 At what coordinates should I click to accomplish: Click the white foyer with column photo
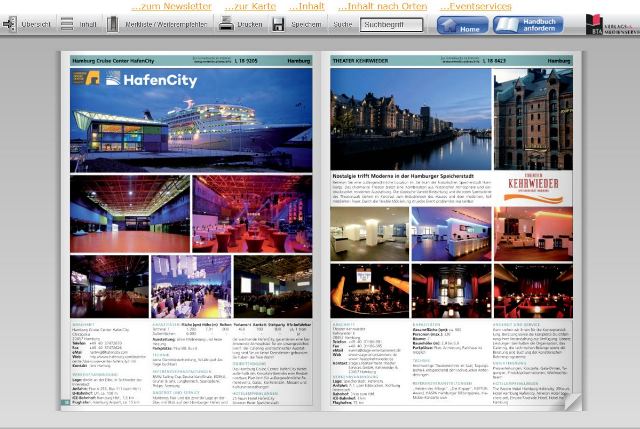point(369,234)
